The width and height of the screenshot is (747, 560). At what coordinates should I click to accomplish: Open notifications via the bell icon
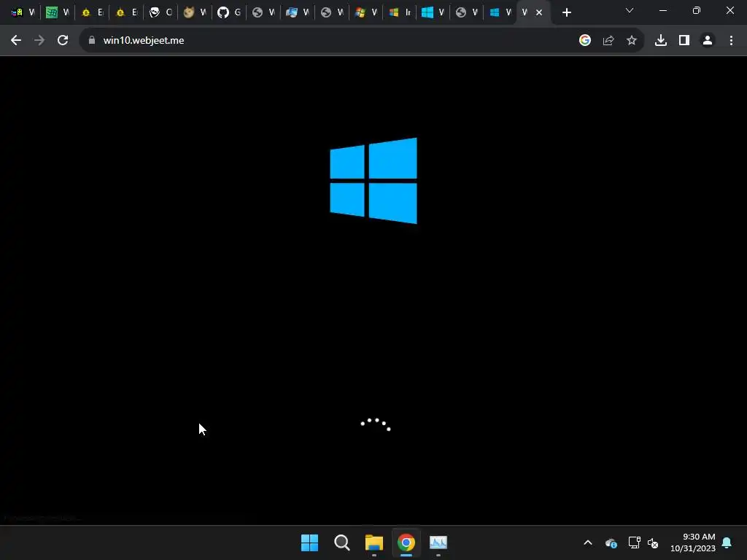pyautogui.click(x=727, y=542)
